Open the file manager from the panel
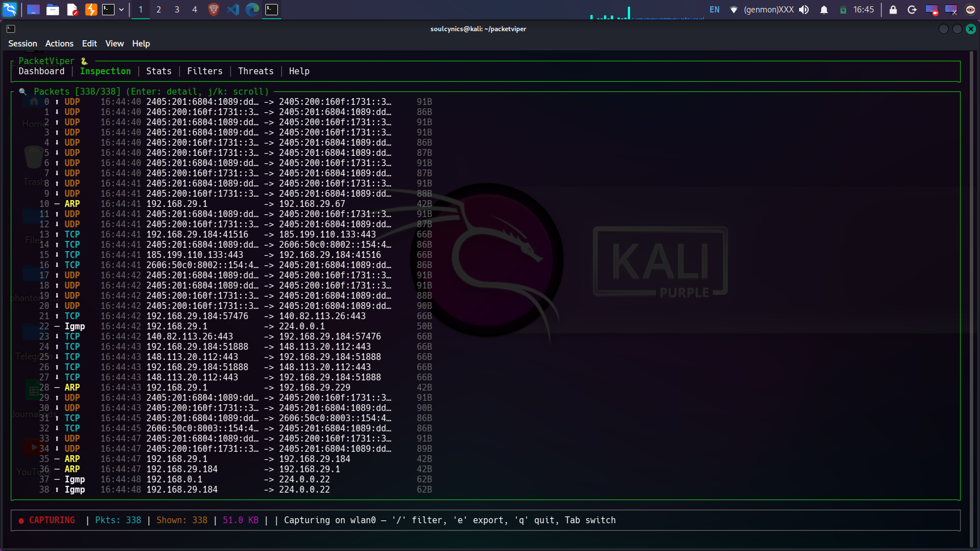 (x=53, y=10)
